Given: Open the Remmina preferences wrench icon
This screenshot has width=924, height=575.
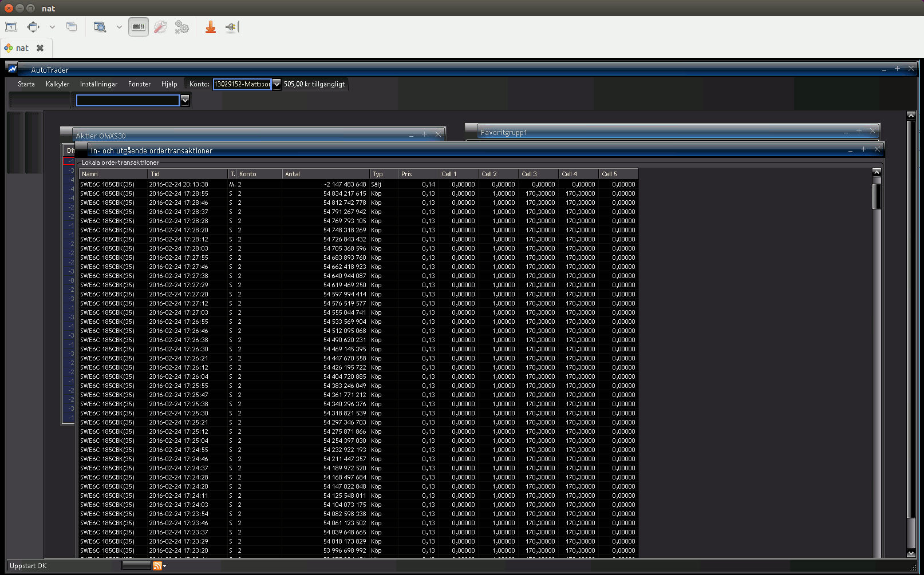Looking at the screenshot, I should [x=160, y=27].
